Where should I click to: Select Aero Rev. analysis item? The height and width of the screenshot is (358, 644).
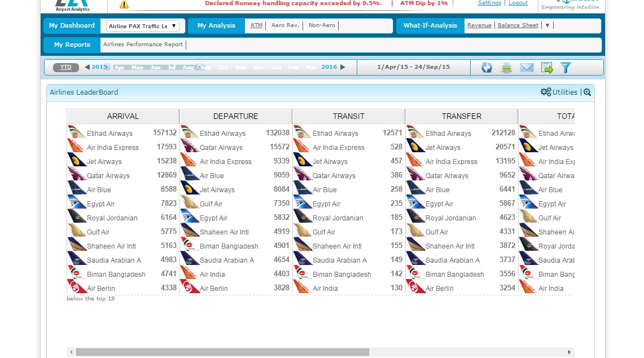[285, 25]
